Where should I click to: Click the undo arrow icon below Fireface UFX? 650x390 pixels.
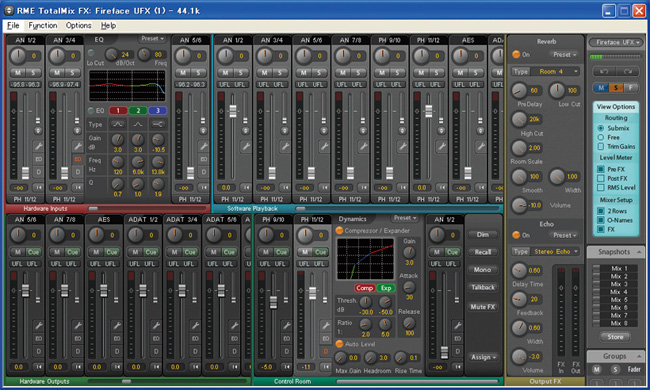point(604,71)
